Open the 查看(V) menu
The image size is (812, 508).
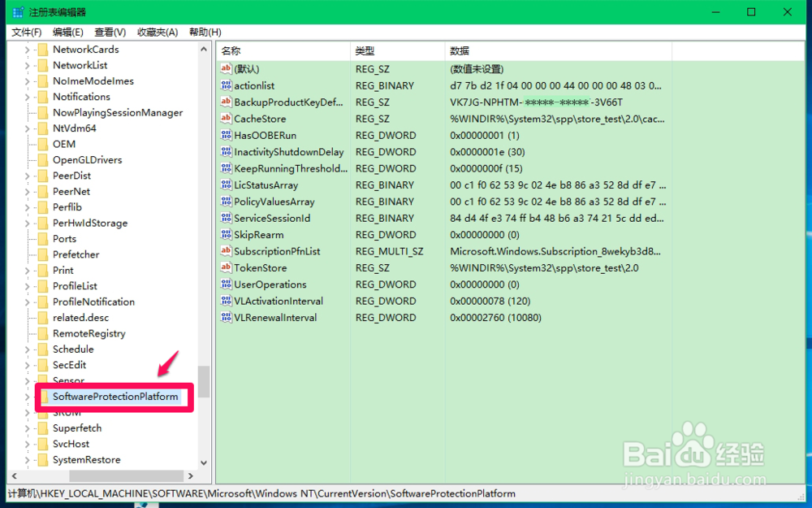click(x=110, y=33)
